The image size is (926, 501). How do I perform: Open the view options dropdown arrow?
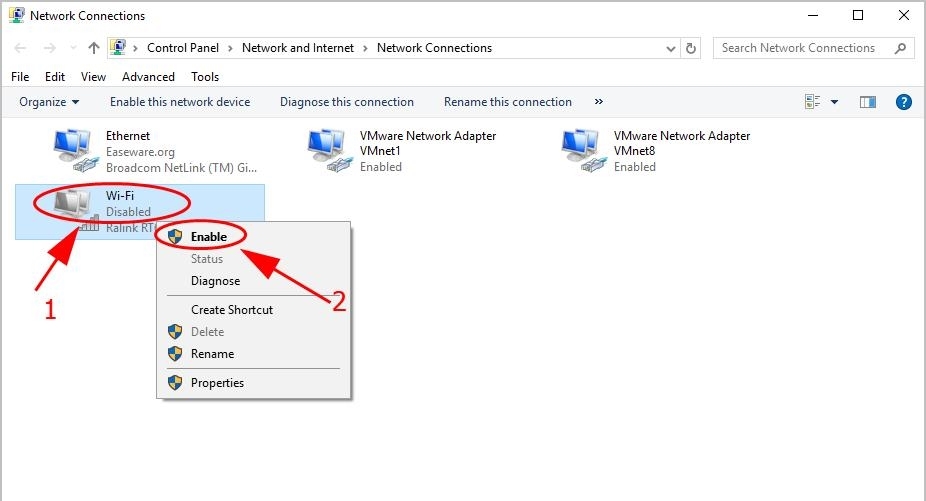834,102
